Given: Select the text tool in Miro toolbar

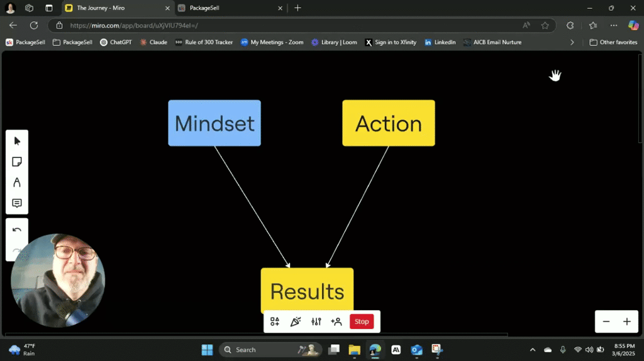Looking at the screenshot, I should click(17, 182).
